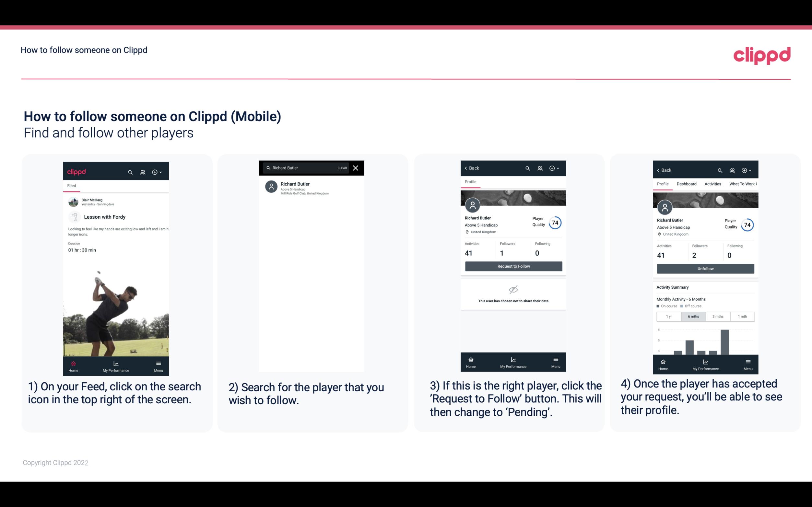Select the '6 mths' activity filter toggle

click(x=693, y=316)
